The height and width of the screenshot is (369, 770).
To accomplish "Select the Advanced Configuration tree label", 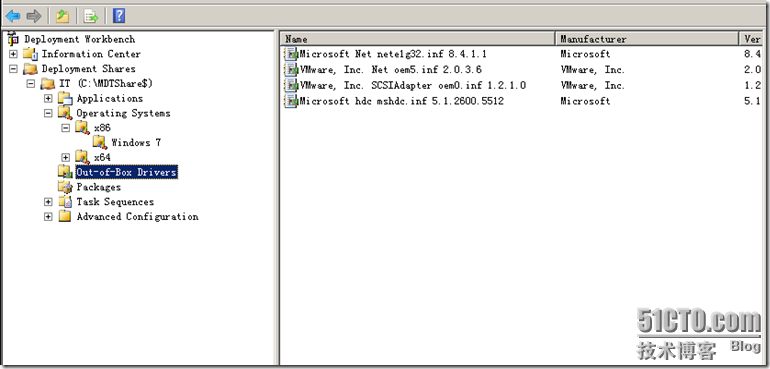I will point(138,216).
